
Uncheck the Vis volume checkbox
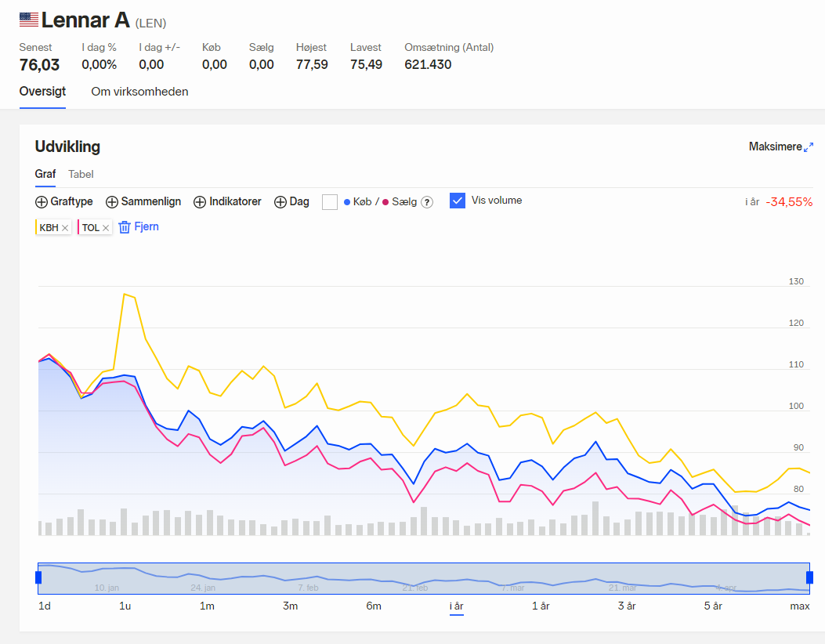click(458, 201)
